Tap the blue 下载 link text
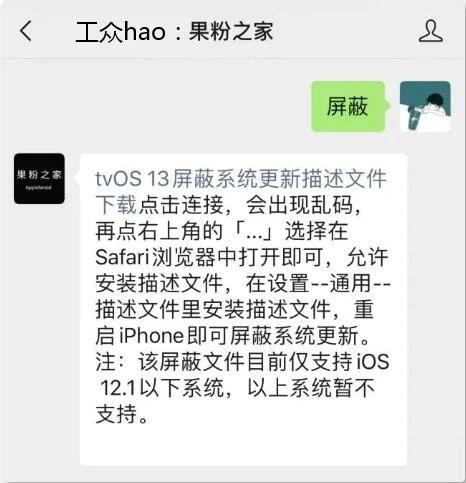The image size is (466, 483). coord(116,205)
